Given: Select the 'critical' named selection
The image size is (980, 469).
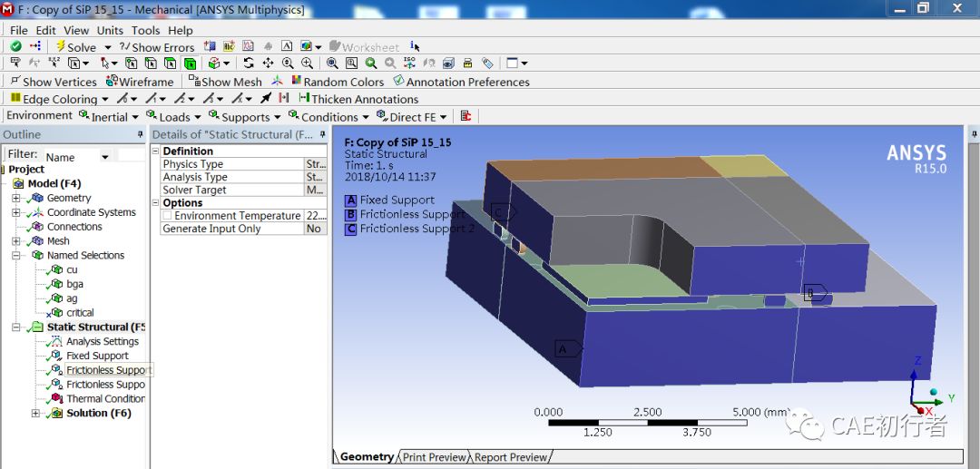Looking at the screenshot, I should 80,313.
